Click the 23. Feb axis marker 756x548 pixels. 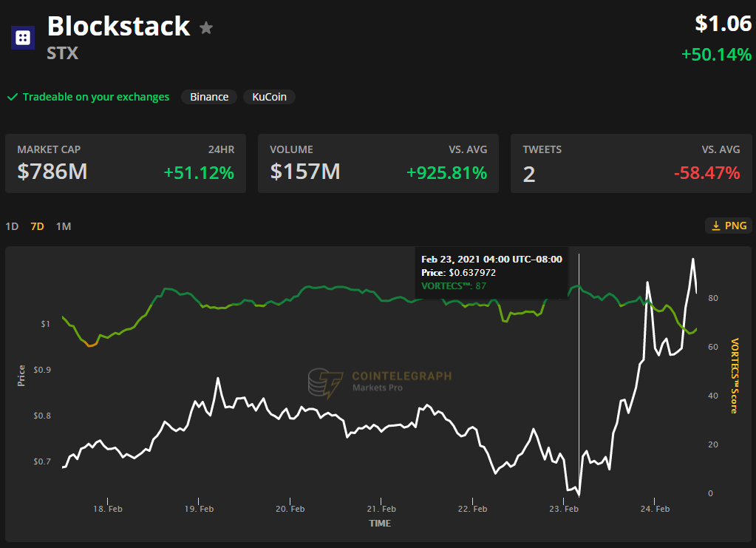click(x=563, y=509)
